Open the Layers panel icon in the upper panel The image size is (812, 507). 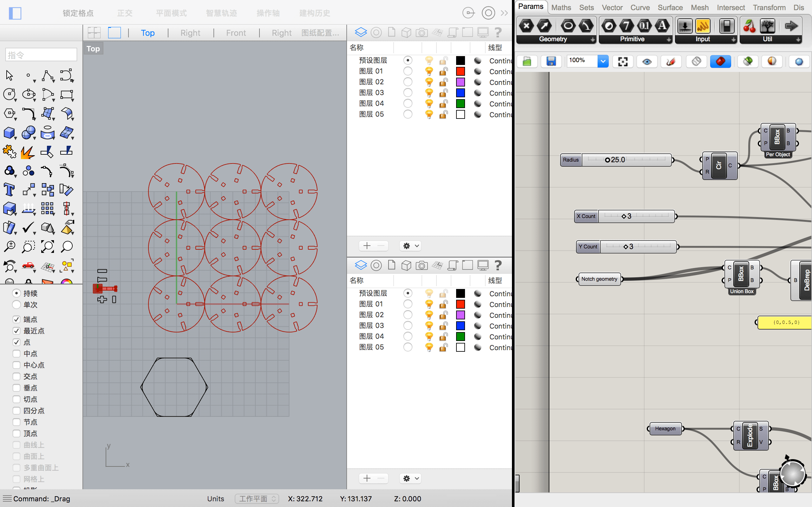[361, 32]
